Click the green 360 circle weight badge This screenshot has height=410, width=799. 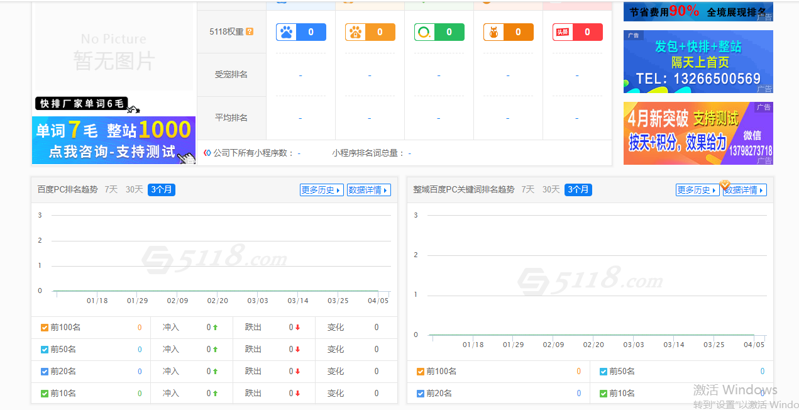point(438,32)
